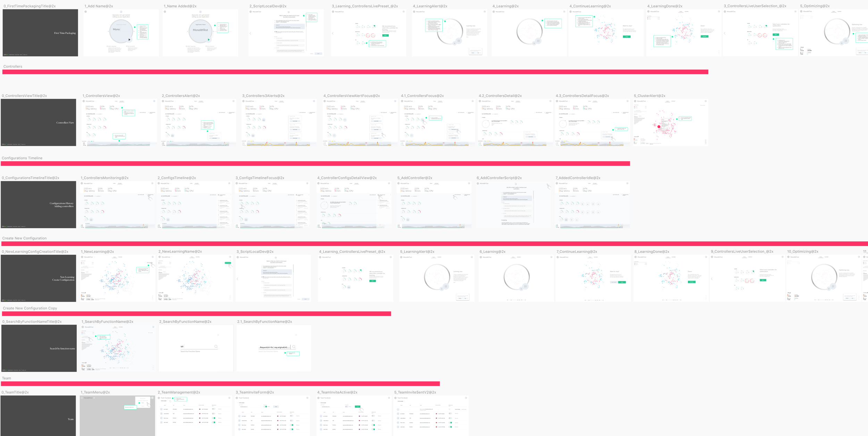This screenshot has height=436, width=868.
Task: Click back chevron in 4_Learning_ControllersLivePreset lower artboard
Action: coord(320,279)
